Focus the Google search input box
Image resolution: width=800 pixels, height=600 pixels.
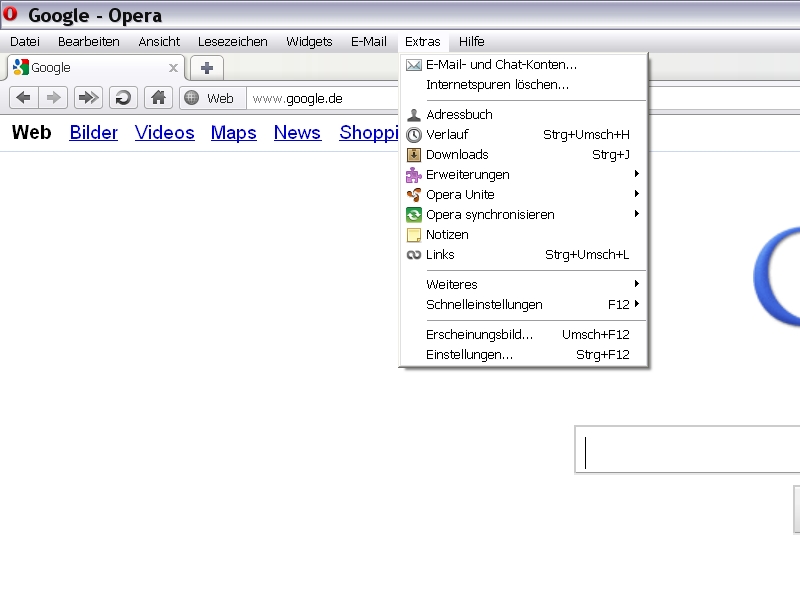pos(687,450)
